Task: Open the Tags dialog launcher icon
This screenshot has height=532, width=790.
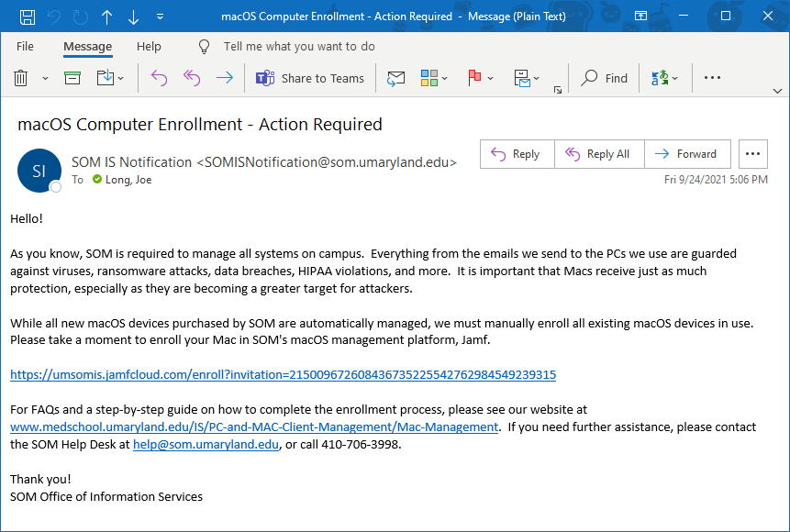Action: [x=558, y=90]
